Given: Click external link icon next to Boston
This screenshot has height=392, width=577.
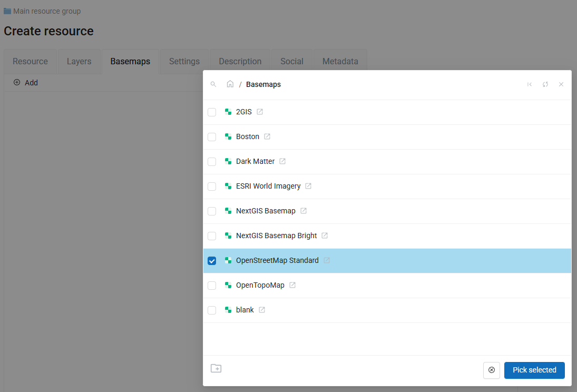Looking at the screenshot, I should pyautogui.click(x=267, y=136).
